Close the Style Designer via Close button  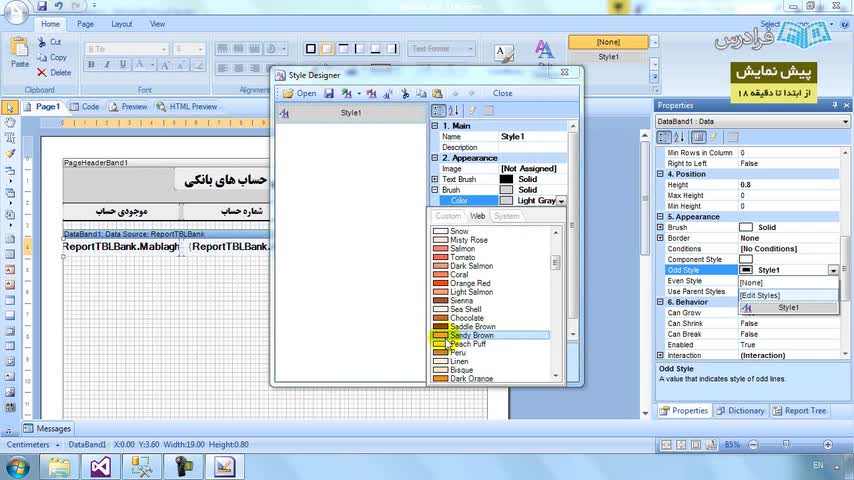pos(502,93)
